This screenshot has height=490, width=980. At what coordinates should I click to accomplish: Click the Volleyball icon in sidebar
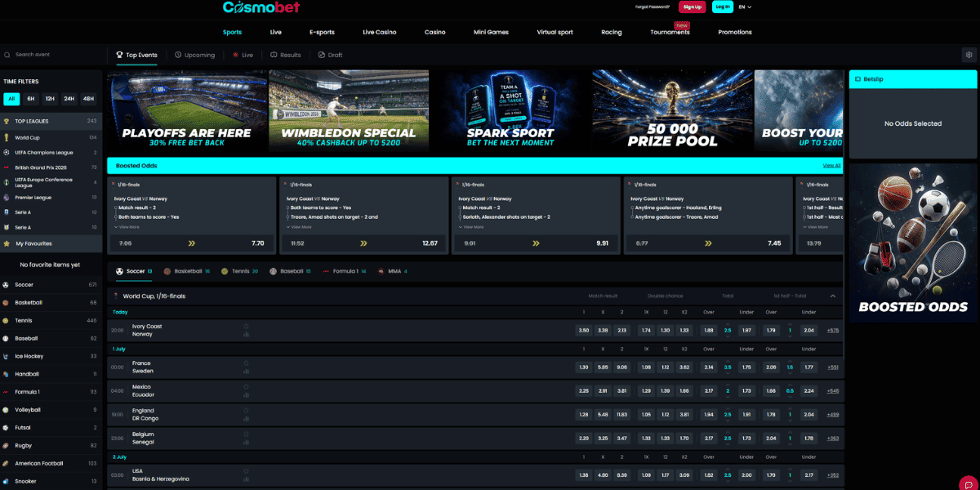click(7, 410)
